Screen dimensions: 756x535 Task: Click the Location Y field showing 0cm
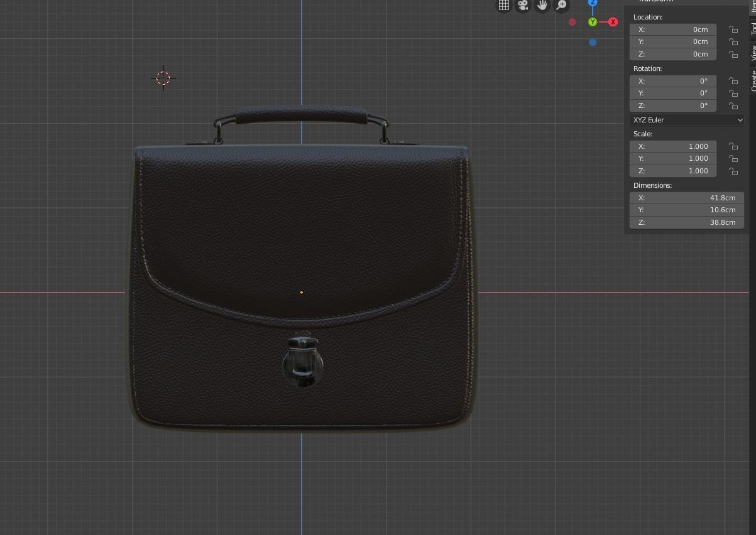click(673, 41)
